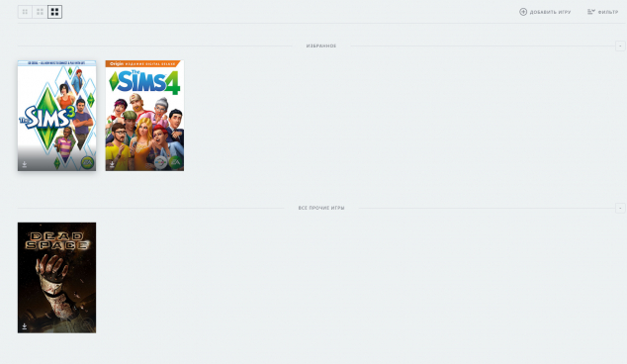Switch to the medium tile grid view
Image resolution: width=627 pixels, height=364 pixels.
tap(40, 12)
